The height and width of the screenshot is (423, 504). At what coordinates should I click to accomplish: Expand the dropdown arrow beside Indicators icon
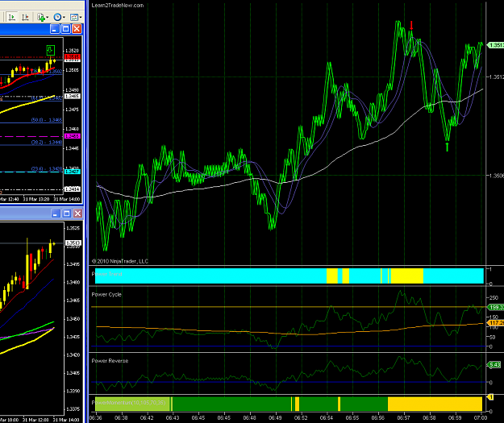coord(48,18)
